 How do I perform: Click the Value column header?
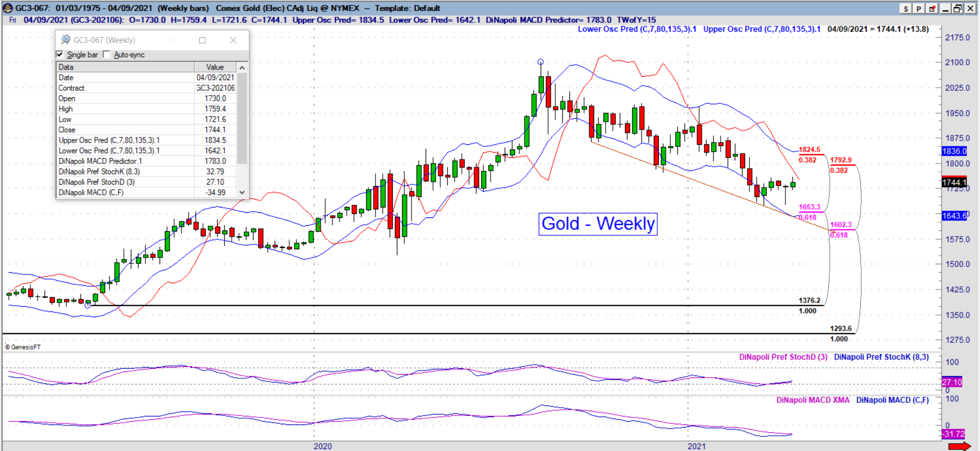point(215,67)
